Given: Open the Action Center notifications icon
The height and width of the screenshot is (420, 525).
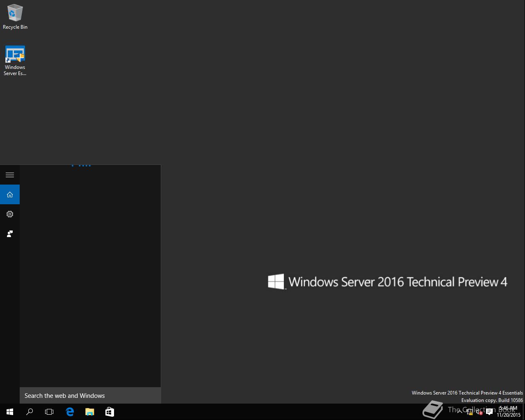Looking at the screenshot, I should click(489, 412).
